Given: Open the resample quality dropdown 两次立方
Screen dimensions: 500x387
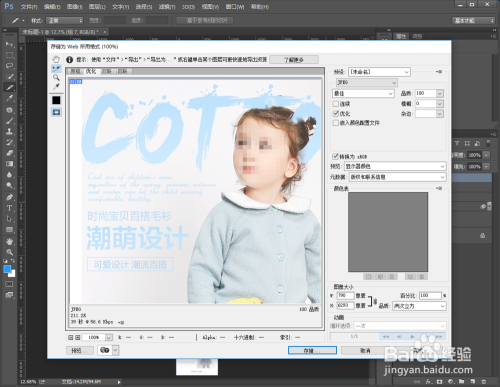Looking at the screenshot, I should pos(419,306).
